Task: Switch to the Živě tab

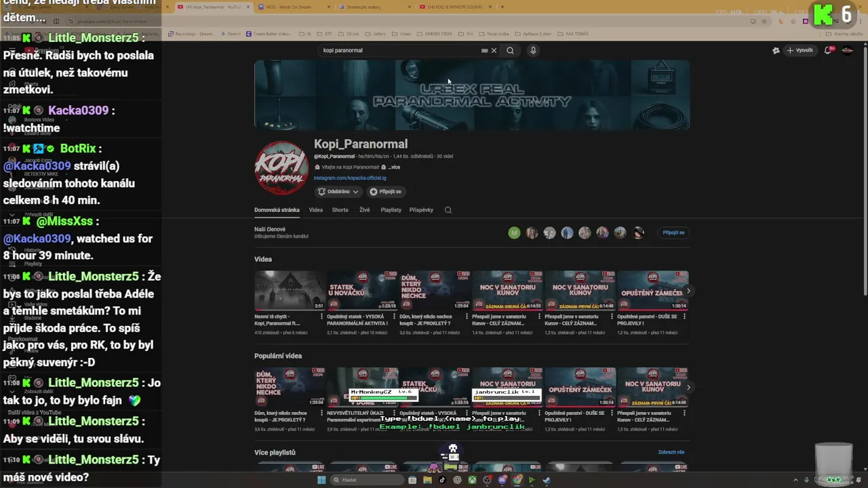Action: (365, 210)
